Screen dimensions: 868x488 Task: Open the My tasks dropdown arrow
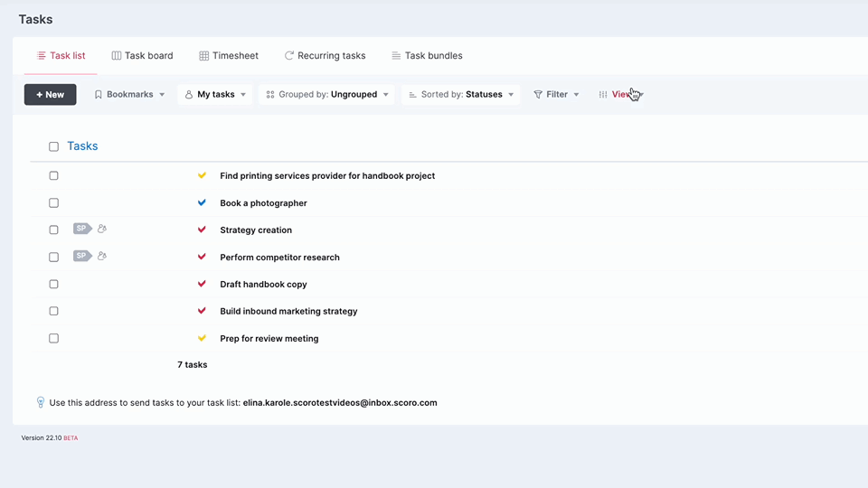coord(243,95)
